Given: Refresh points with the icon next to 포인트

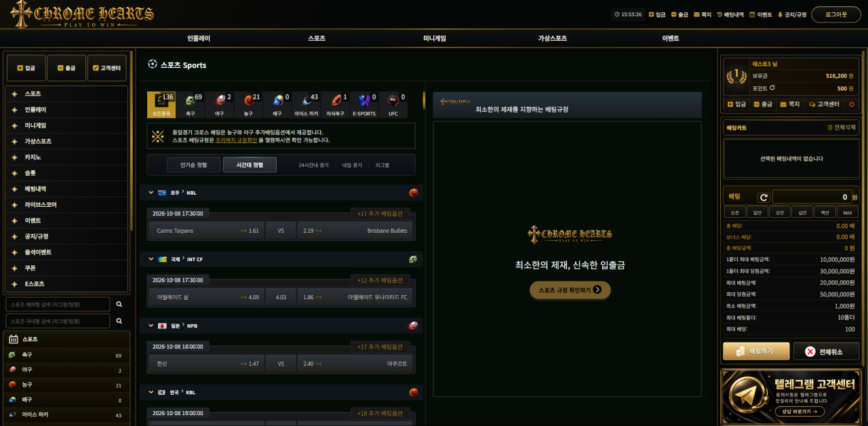Looking at the screenshot, I should pos(772,88).
